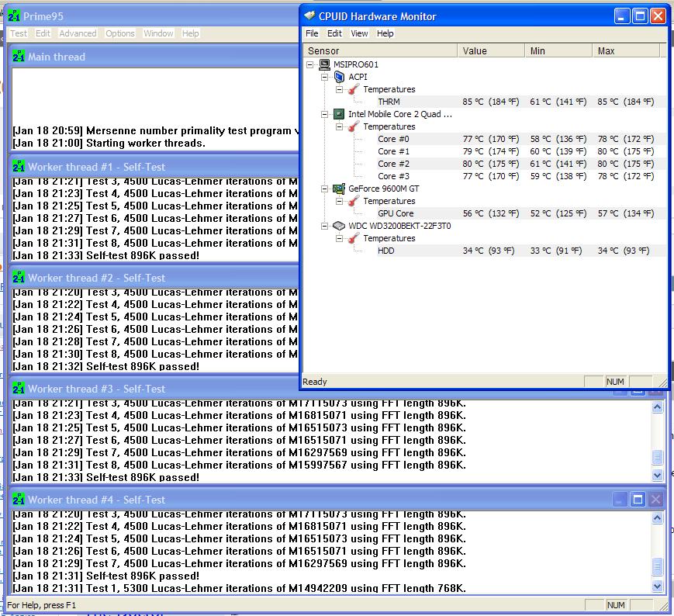Click the HDD Temperatures thermometer icon
This screenshot has width=674, height=616.
[354, 239]
